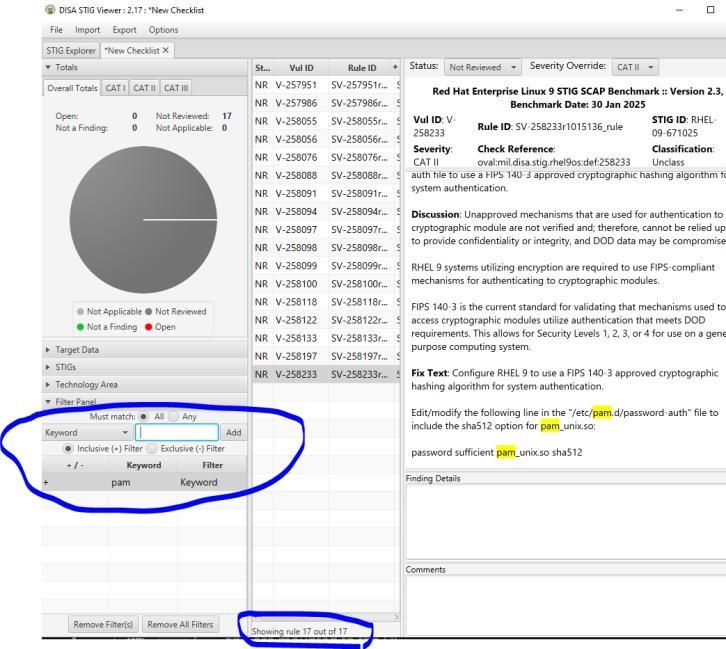Click the rule list horizontal scrollbar
The image size is (726, 649).
pyautogui.click(x=326, y=617)
